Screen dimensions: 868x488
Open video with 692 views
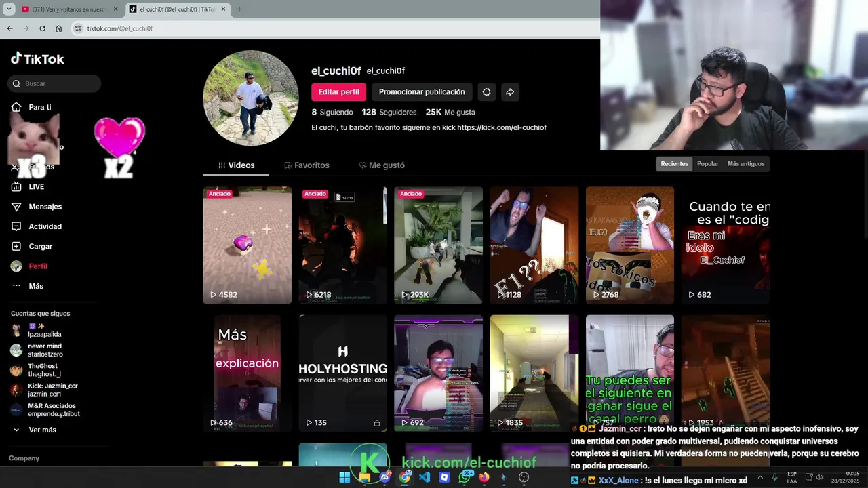438,373
